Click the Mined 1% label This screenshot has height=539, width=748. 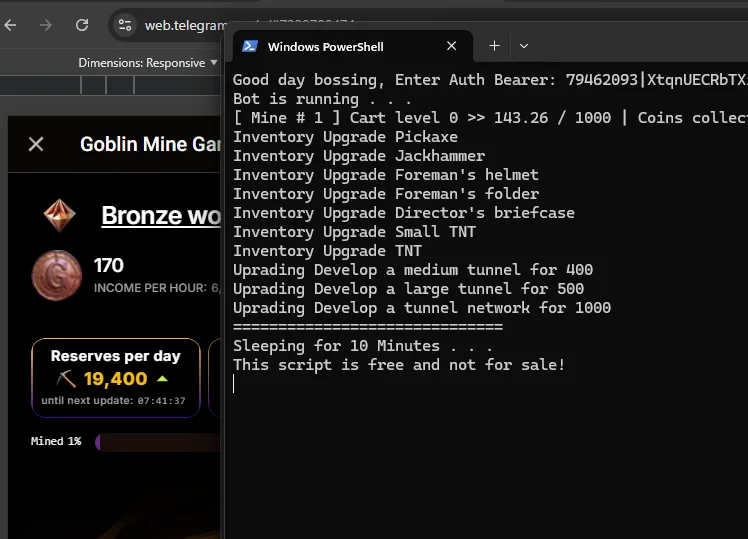(x=56, y=441)
